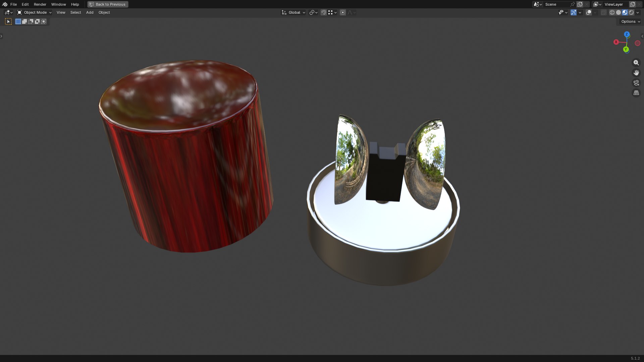Viewport: 644px width, 362px height.
Task: Open the browse scene dropdown
Action: (538, 4)
